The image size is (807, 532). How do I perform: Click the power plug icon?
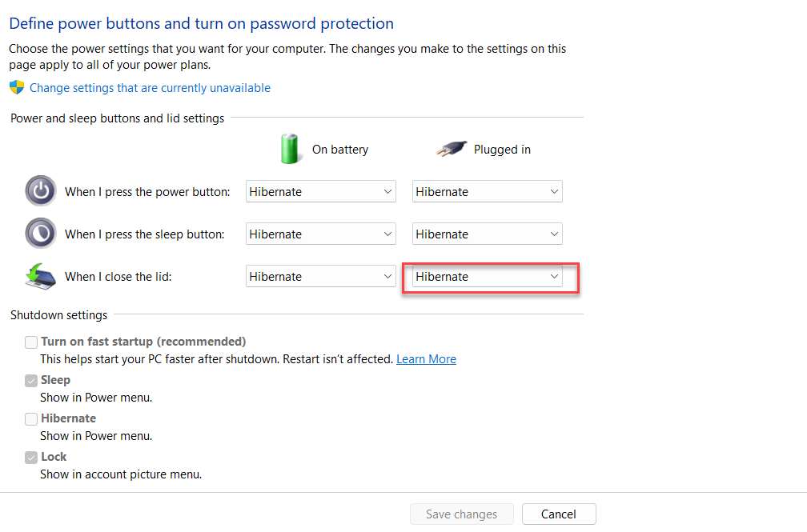point(452,149)
